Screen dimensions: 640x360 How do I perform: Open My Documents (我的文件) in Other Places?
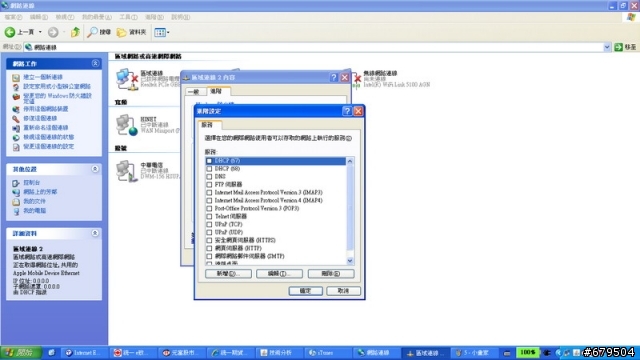click(x=34, y=201)
